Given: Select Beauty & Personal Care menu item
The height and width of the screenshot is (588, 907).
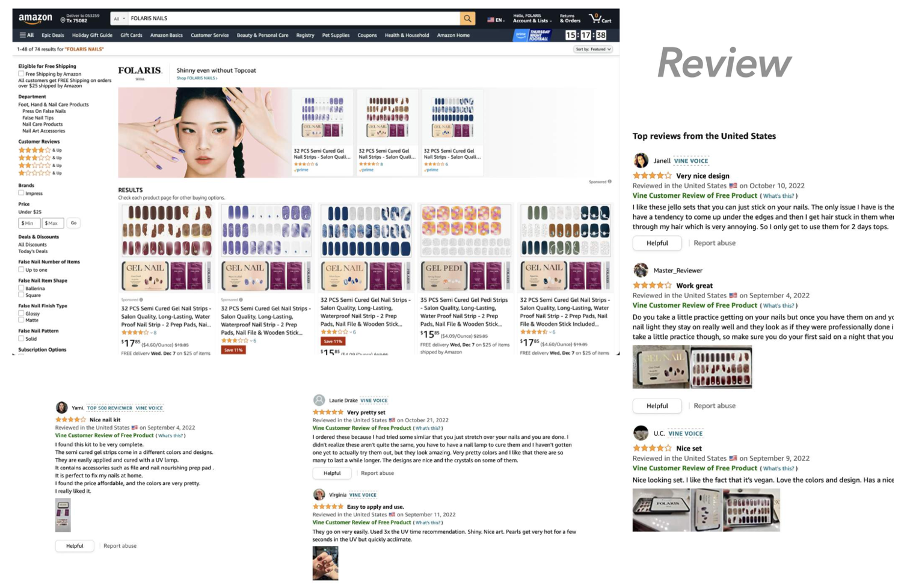Looking at the screenshot, I should pyautogui.click(x=262, y=35).
